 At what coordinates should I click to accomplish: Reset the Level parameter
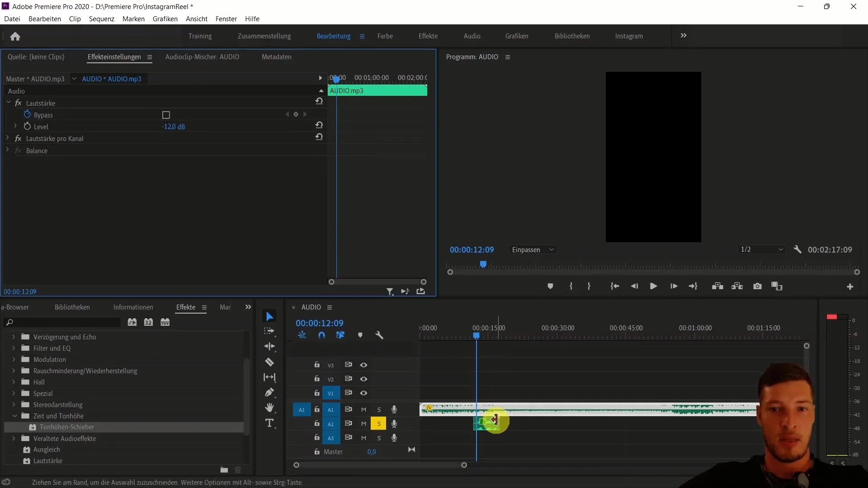click(319, 125)
